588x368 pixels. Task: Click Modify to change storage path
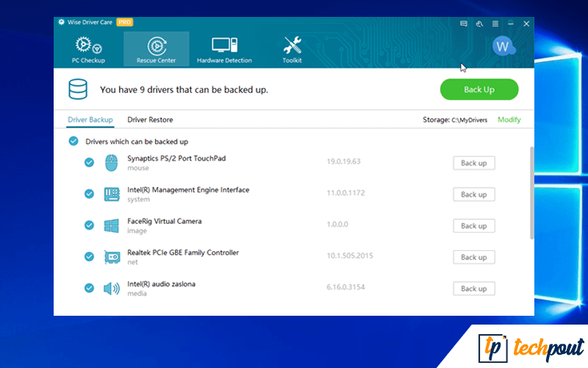509,119
